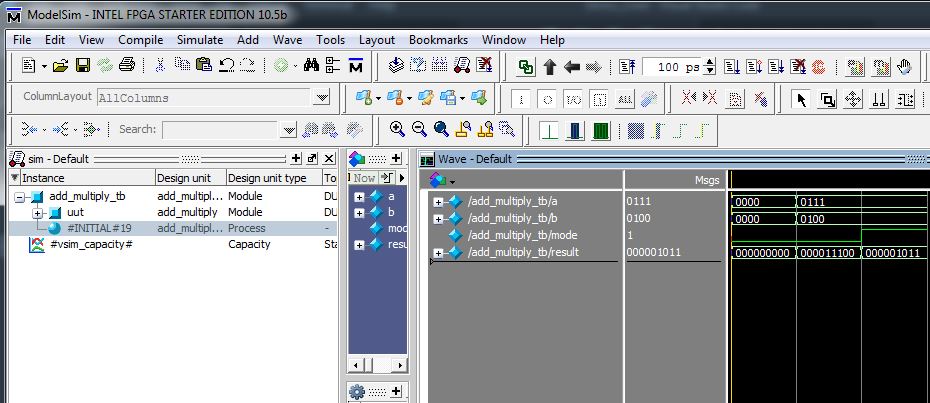Step the run length value up or down

click(710, 67)
